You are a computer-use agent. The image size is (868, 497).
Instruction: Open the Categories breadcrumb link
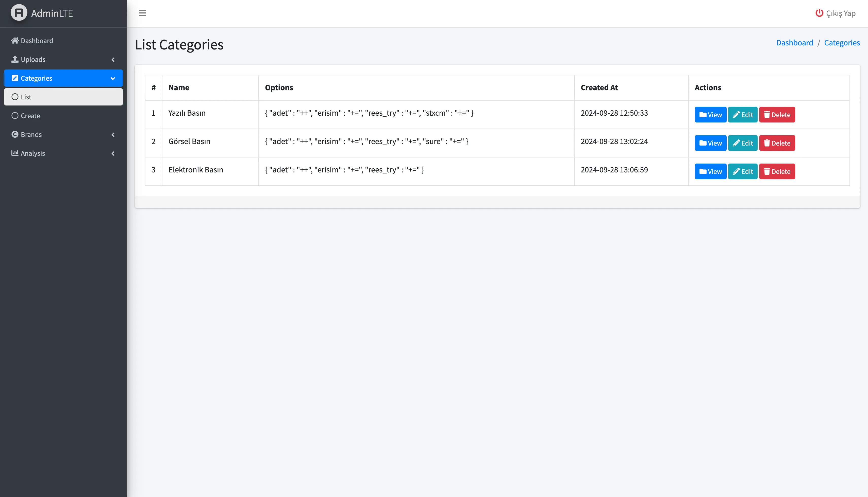pos(842,43)
